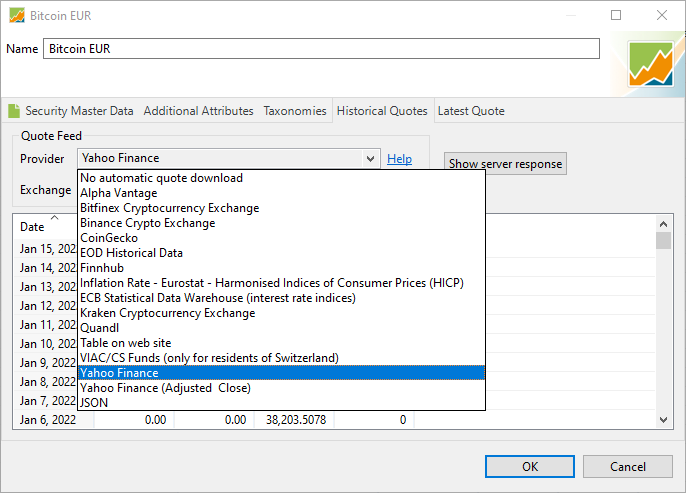Go to the Latest Quote tab
Viewport: 686px width, 493px height.
(x=471, y=111)
